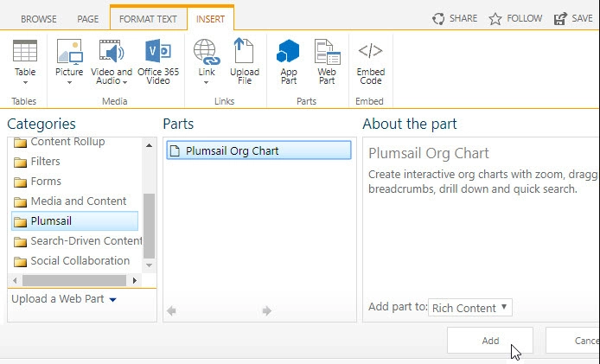Go to next parts page arrow
This screenshot has height=364, width=600.
tap(267, 310)
